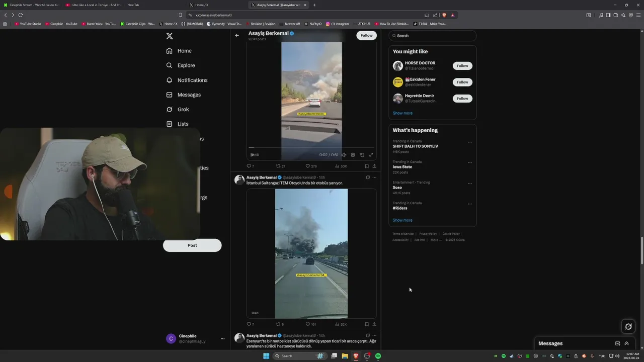The width and height of the screenshot is (644, 362).
Task: Reply to the post with 27 reposts
Action: click(250, 166)
